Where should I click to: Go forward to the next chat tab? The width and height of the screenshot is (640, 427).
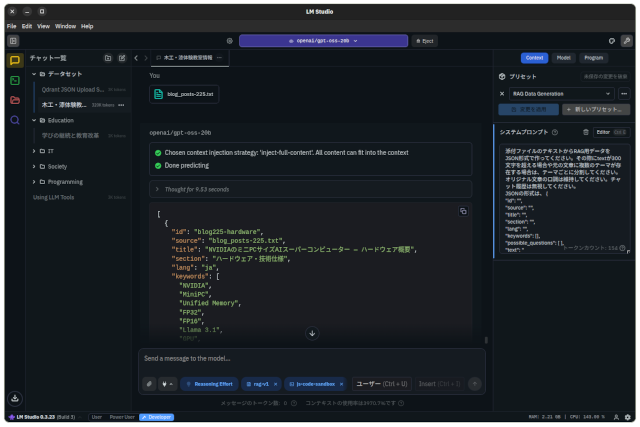(x=145, y=58)
